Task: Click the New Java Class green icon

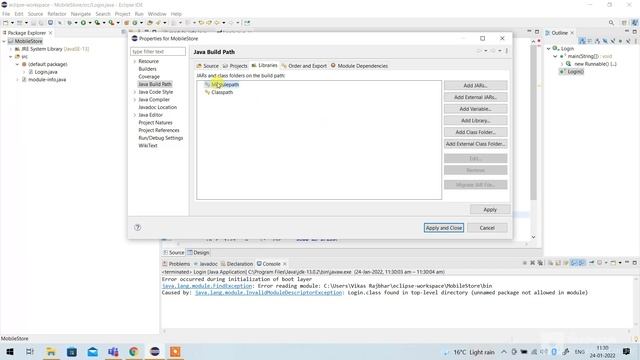Action: (x=135, y=23)
